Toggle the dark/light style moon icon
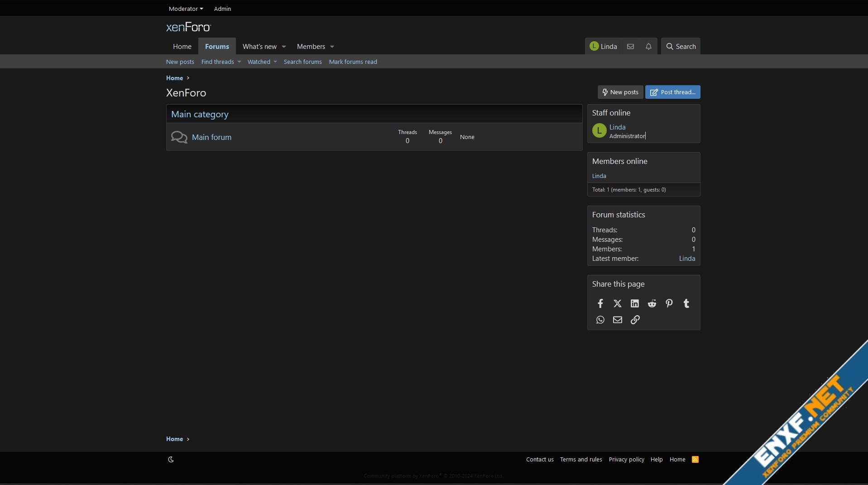 click(171, 459)
